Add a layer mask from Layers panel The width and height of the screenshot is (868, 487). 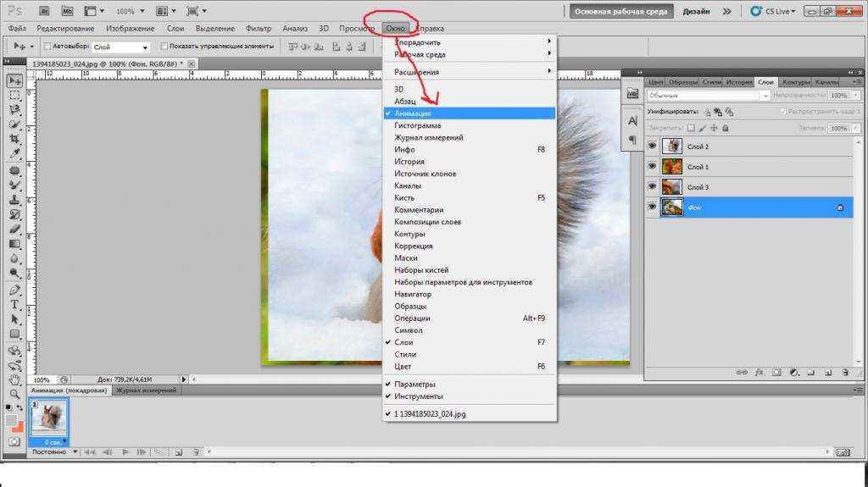click(776, 373)
